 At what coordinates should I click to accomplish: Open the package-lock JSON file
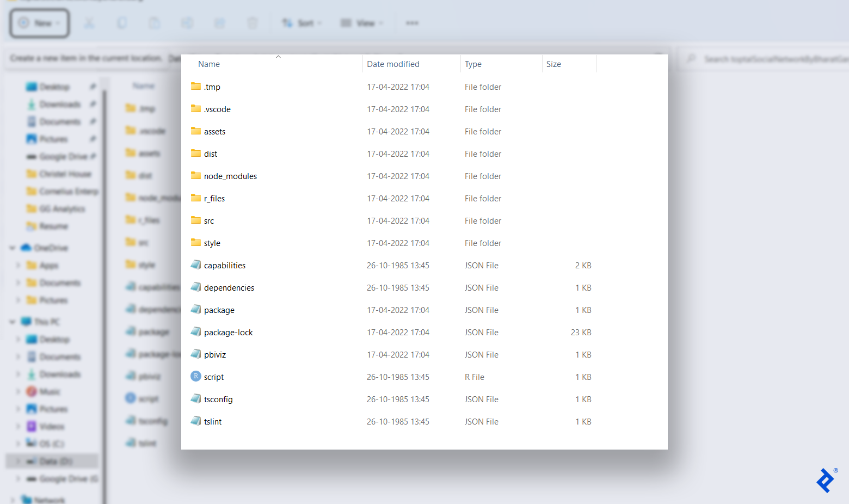[x=229, y=332]
